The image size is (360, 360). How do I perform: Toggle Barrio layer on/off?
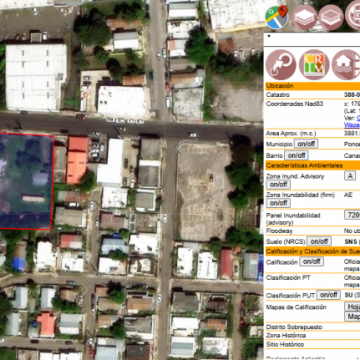pyautogui.click(x=296, y=155)
